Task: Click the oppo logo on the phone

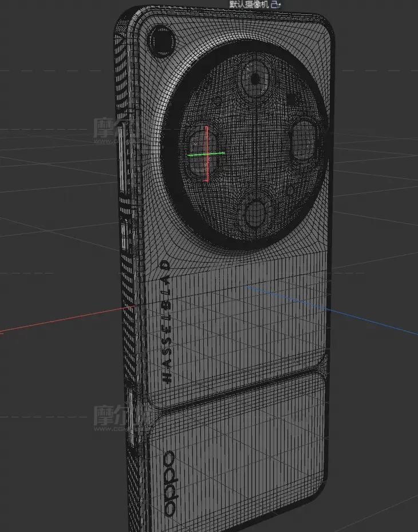Action: 170,483
